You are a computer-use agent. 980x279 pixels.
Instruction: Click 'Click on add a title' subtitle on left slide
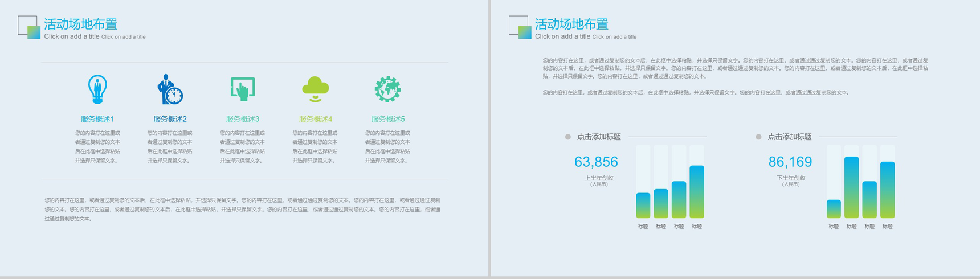pos(95,36)
